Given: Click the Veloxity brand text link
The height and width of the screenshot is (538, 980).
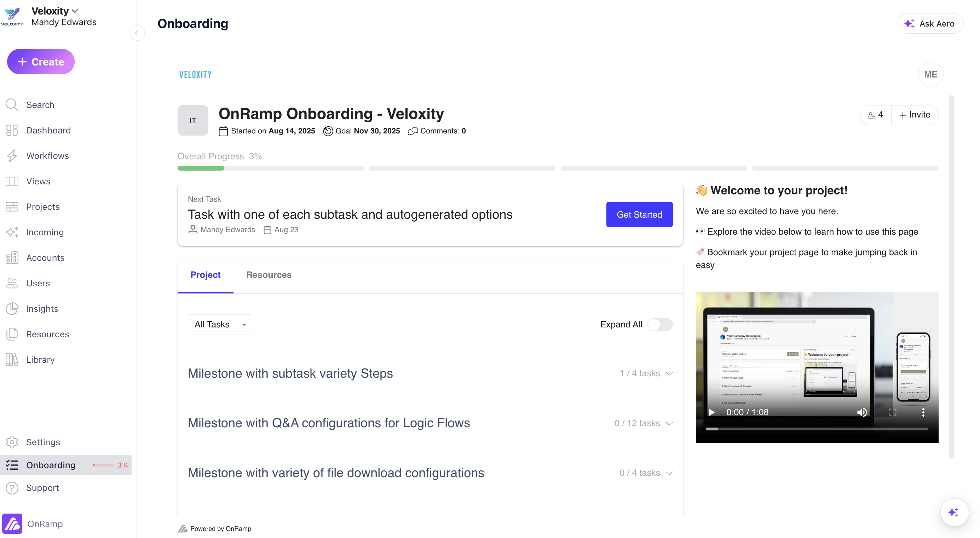Looking at the screenshot, I should point(196,75).
